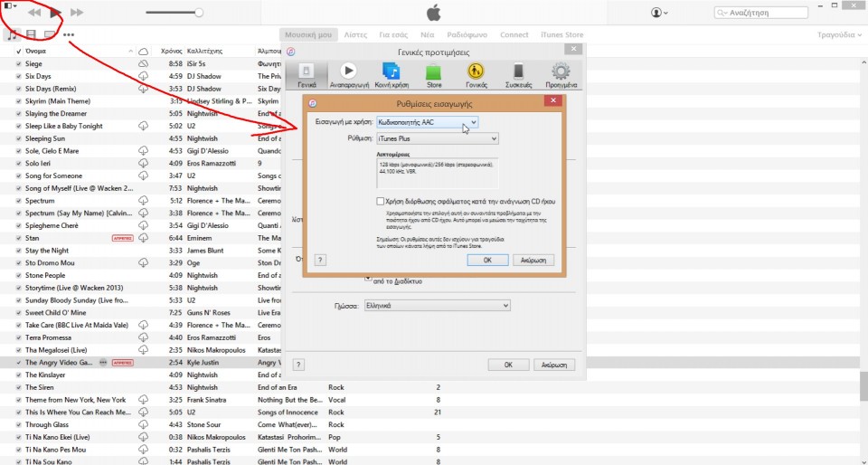Uncheck the Stay the Night checkbox

[x=19, y=251]
